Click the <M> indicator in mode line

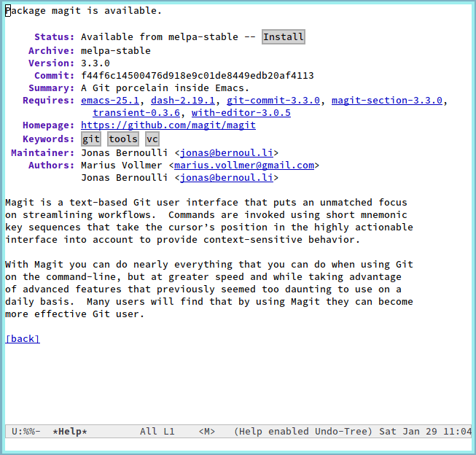(207, 432)
